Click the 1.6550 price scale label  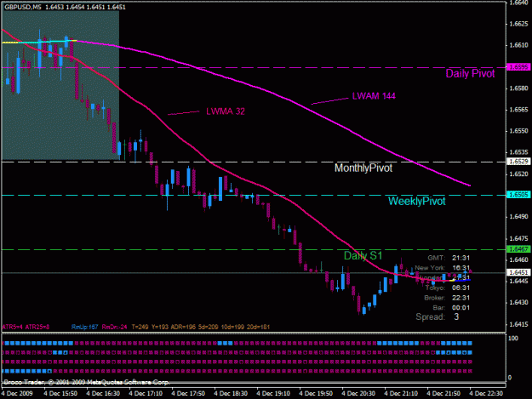[x=518, y=131]
